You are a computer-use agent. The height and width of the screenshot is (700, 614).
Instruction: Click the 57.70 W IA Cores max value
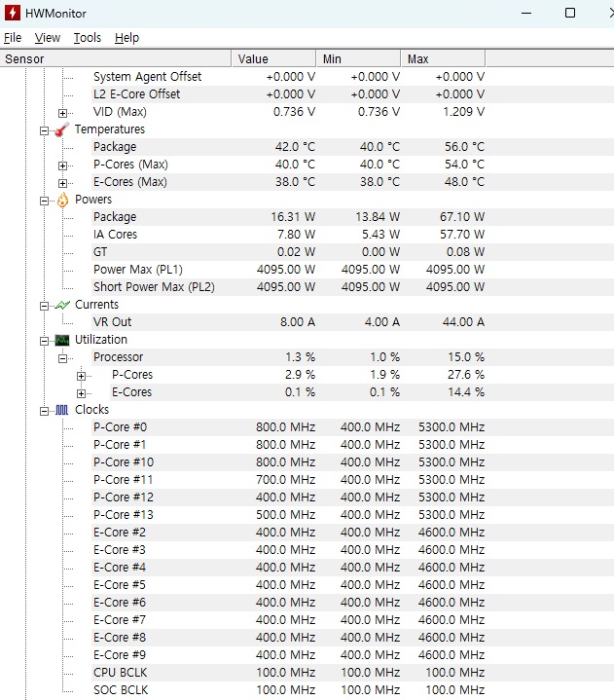click(x=462, y=235)
